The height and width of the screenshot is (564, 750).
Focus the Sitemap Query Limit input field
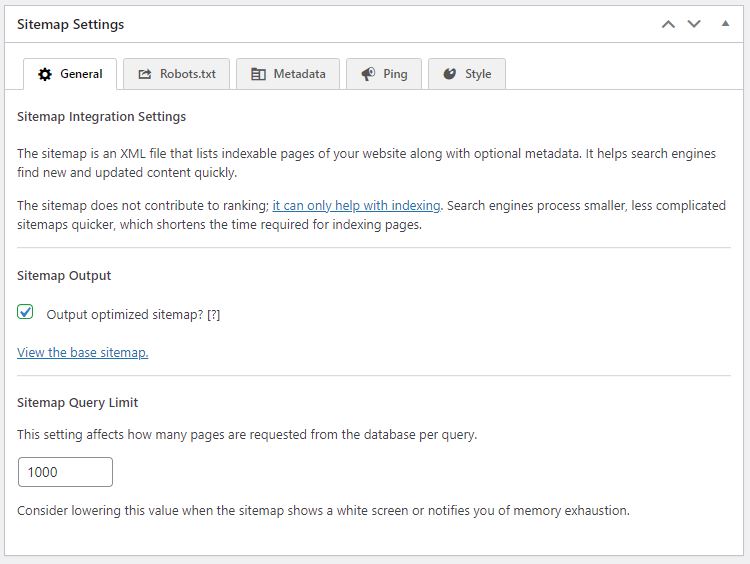[65, 472]
